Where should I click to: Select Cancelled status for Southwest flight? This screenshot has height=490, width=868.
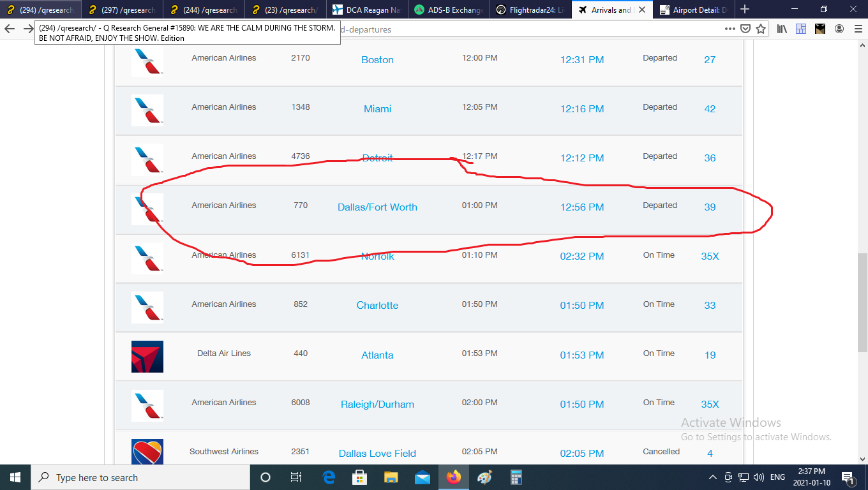click(661, 452)
